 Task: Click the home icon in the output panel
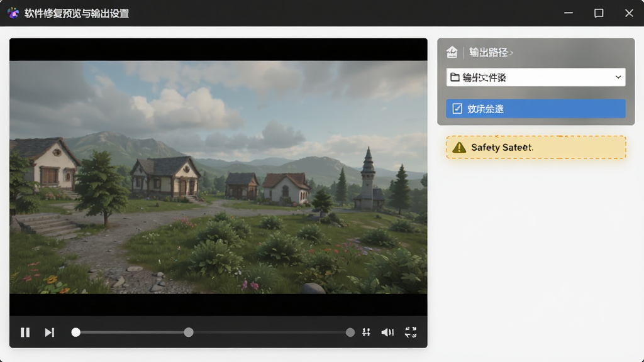(x=452, y=52)
